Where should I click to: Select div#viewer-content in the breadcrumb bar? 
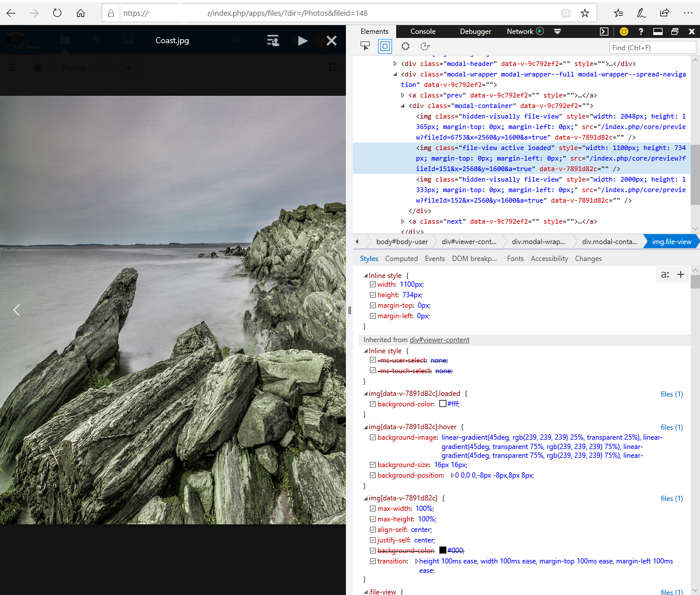tap(467, 241)
